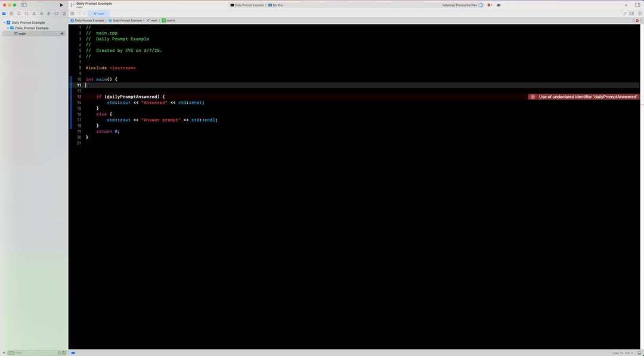Viewport: 644px width, 356px height.
Task: Open the Source Control navigator
Action: pyautogui.click(x=11, y=13)
